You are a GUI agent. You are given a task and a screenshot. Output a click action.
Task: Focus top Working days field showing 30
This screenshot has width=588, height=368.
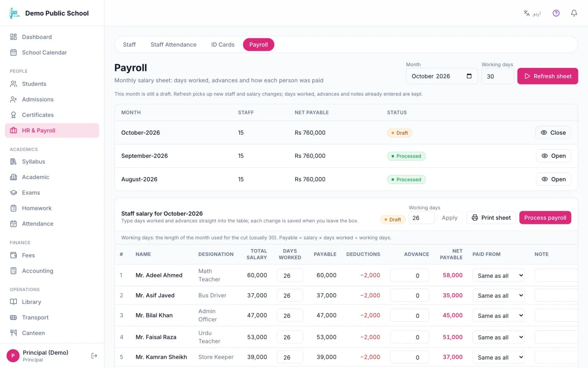pyautogui.click(x=498, y=76)
